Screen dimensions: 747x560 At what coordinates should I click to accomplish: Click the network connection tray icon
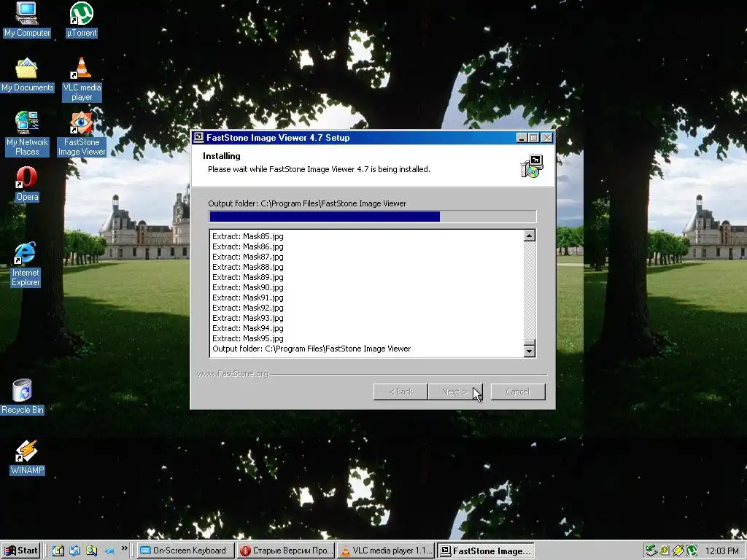pyautogui.click(x=650, y=551)
